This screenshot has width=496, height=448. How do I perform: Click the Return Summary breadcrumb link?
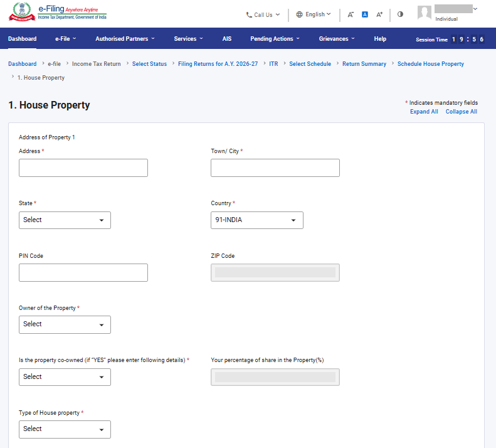(364, 63)
